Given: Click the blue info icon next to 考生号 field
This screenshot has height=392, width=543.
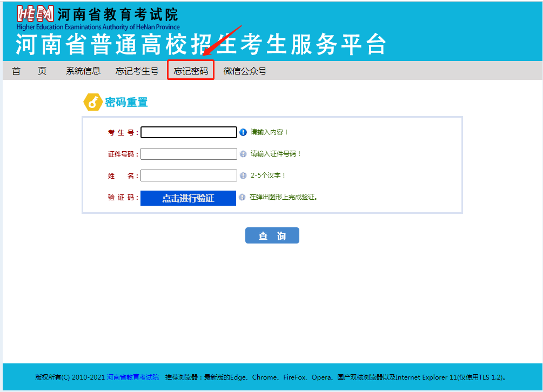Looking at the screenshot, I should pyautogui.click(x=243, y=132).
